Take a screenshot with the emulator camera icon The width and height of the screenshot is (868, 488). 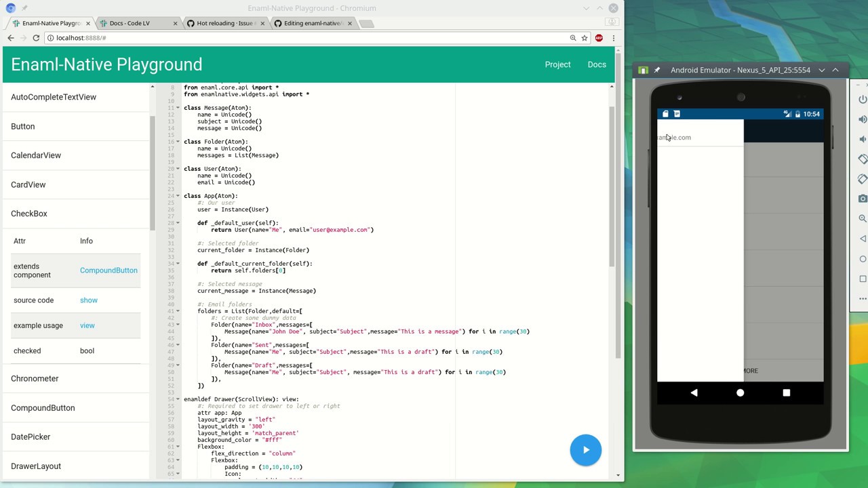coord(863,199)
